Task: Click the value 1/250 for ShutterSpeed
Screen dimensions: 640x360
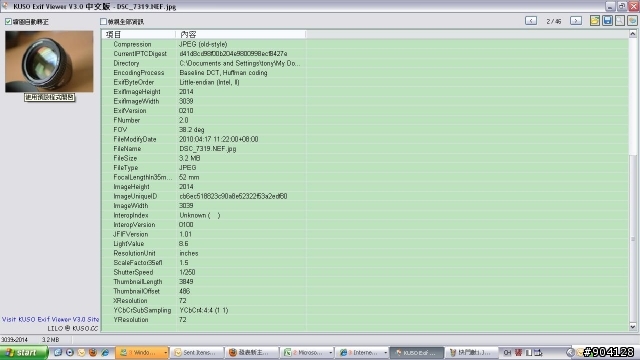Action: point(187,272)
